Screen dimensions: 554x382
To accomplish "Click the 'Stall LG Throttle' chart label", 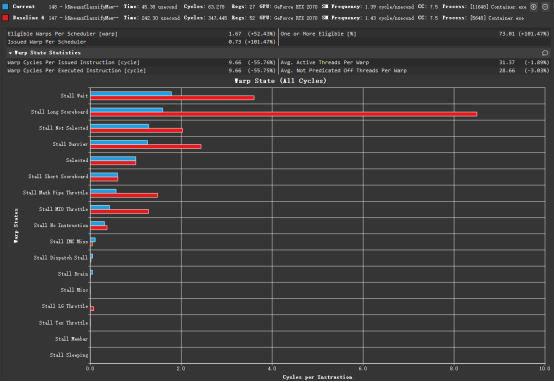I will coord(65,306).
